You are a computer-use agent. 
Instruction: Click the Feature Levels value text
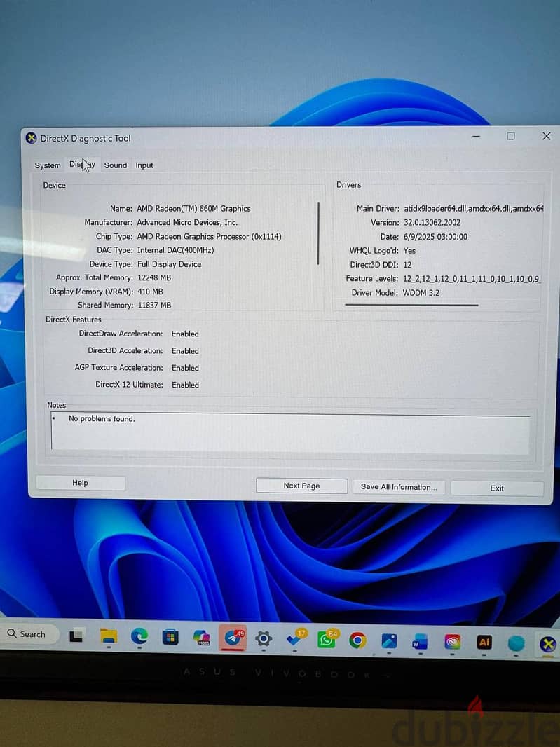[x=472, y=279]
